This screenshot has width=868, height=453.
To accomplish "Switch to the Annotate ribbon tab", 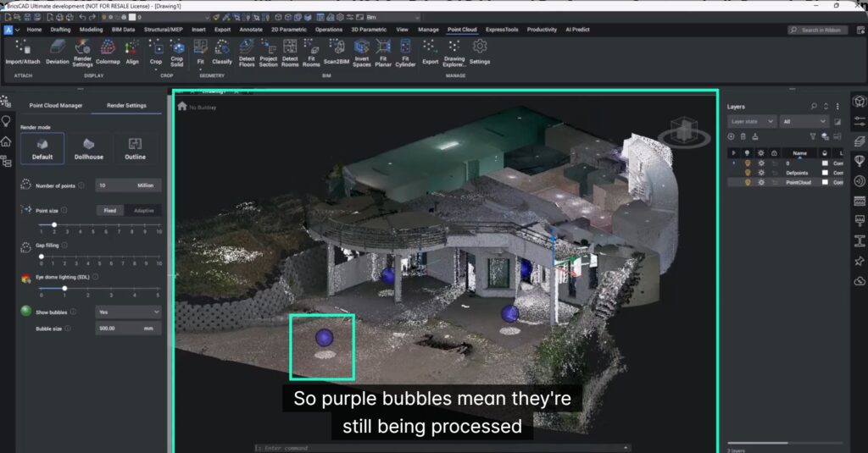I will point(251,30).
